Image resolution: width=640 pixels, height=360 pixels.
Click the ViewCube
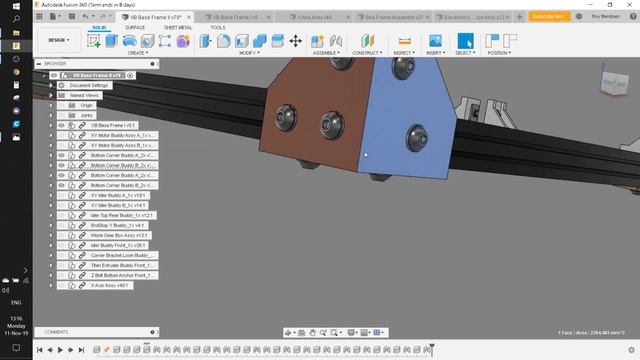pos(614,83)
